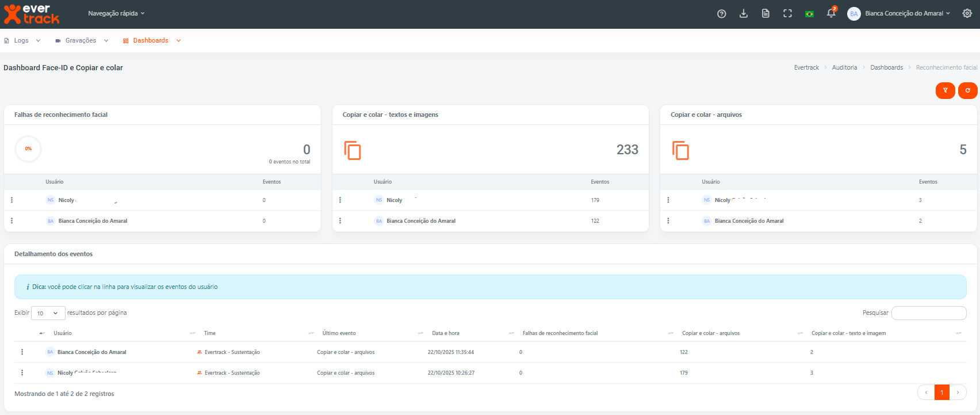This screenshot has height=415, width=980.
Task: Expand the Navegação rápida dropdown
Action: pos(116,13)
